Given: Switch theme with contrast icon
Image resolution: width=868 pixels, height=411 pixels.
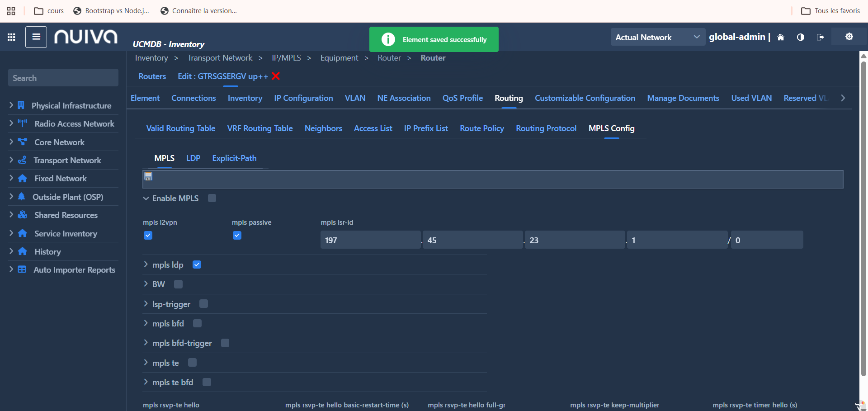Looking at the screenshot, I should (800, 37).
